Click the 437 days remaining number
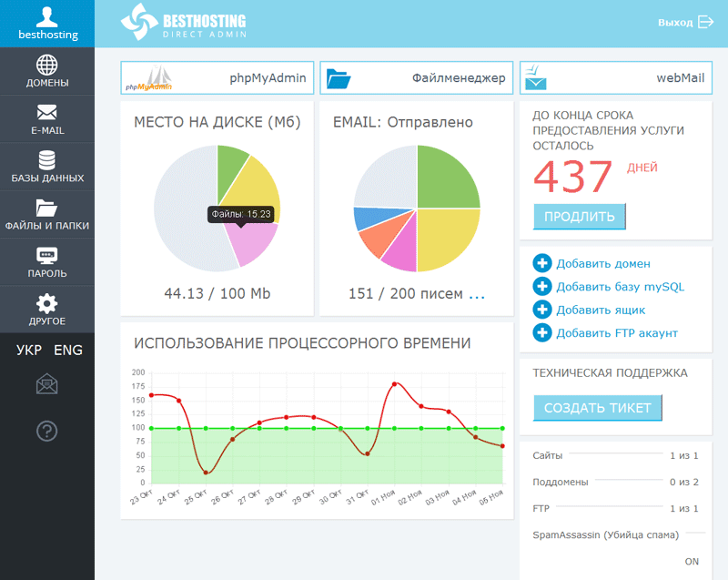This screenshot has width=728, height=580. click(573, 177)
